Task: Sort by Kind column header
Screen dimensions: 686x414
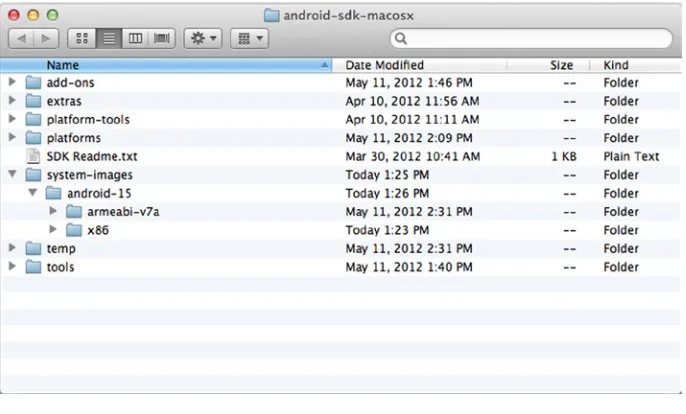Action: point(635,65)
